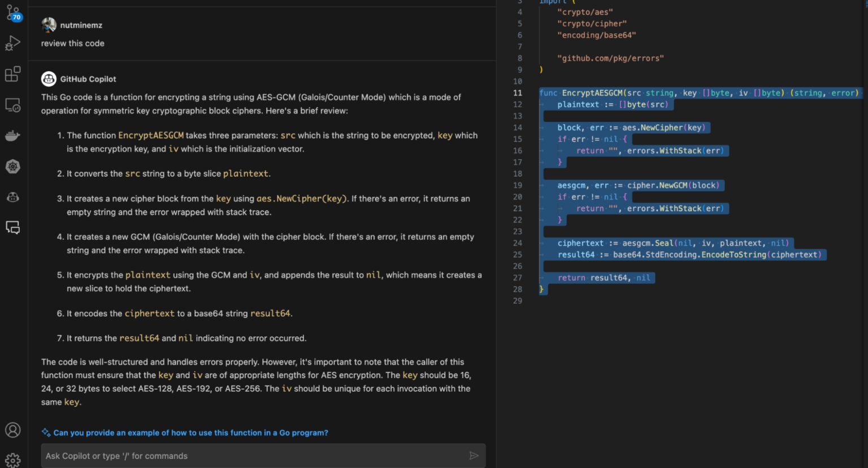Click the 'return result64, nil' code line
The image size is (868, 468).
click(604, 278)
